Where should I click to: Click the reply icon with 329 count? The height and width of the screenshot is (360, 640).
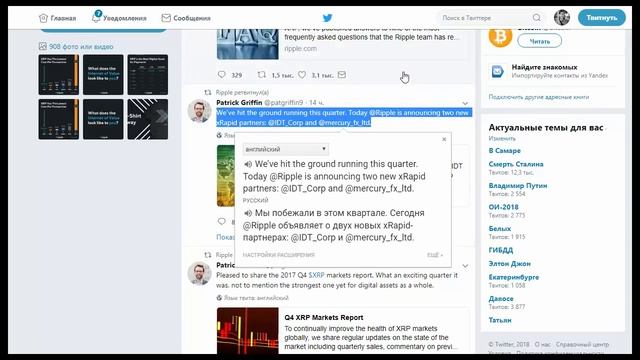[222, 75]
